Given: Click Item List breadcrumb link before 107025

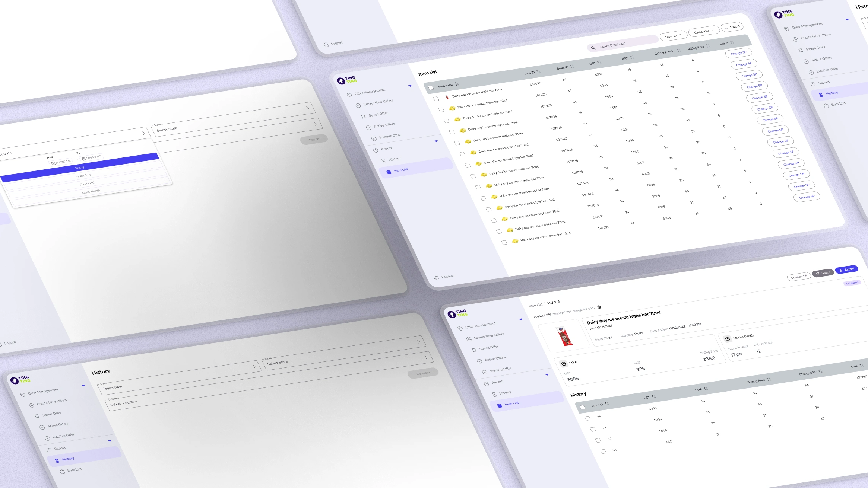Looking at the screenshot, I should (x=535, y=305).
